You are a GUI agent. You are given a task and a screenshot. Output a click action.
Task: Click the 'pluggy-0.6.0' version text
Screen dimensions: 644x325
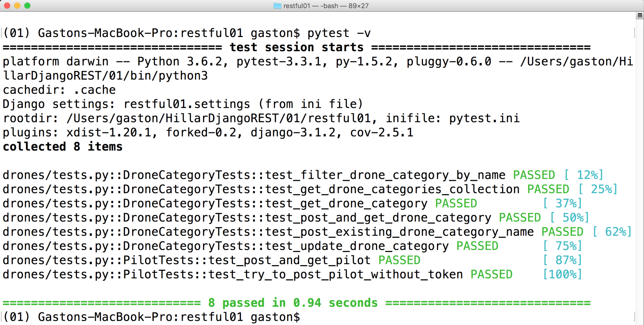(x=449, y=61)
